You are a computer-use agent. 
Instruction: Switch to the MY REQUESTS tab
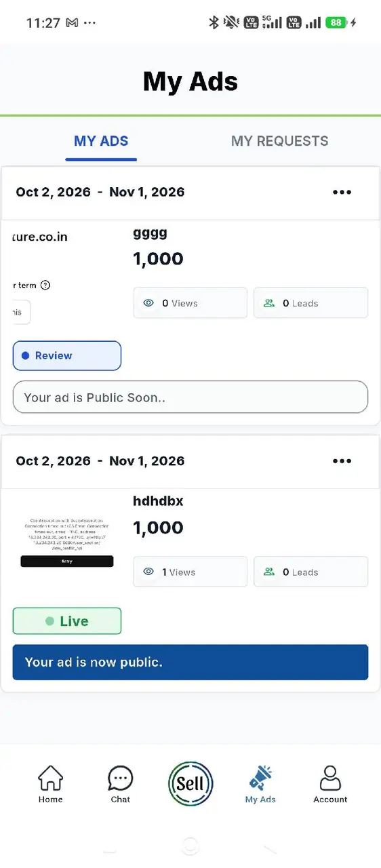[x=279, y=141]
